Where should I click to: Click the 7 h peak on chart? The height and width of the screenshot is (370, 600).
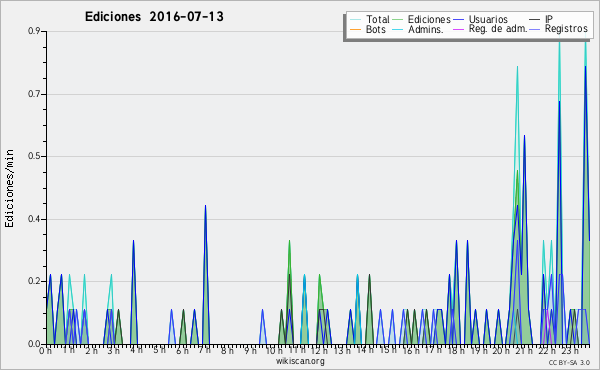205,207
